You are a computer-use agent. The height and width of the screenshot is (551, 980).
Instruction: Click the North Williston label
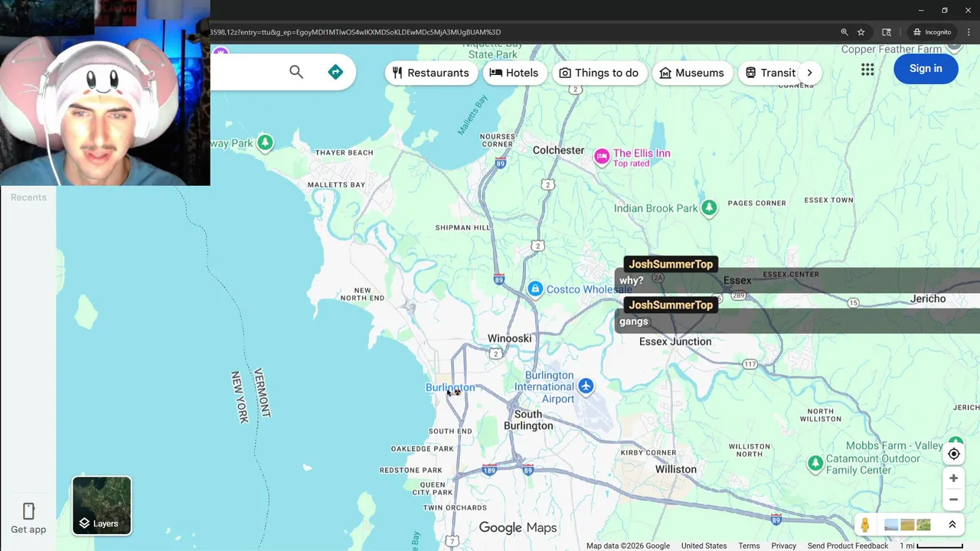[x=820, y=414]
